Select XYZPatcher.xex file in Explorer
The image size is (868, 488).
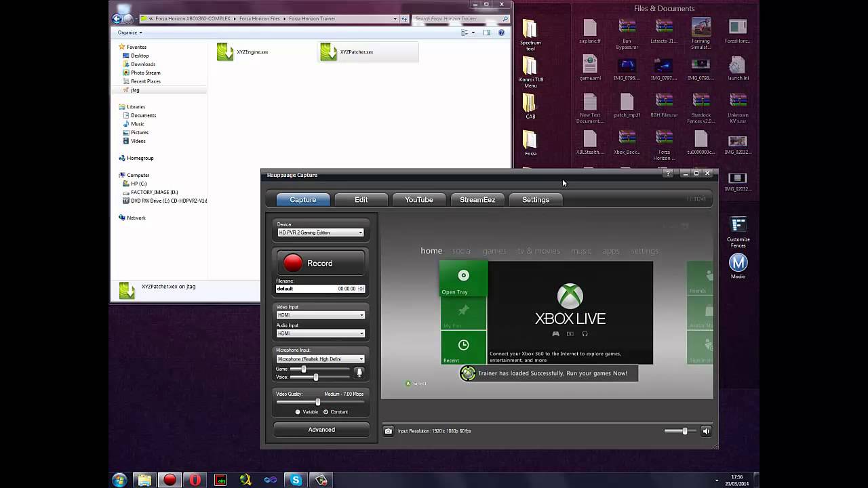[368, 52]
